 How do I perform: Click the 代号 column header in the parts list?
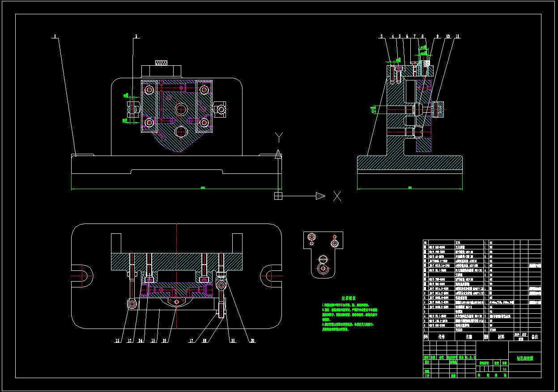tap(442, 337)
